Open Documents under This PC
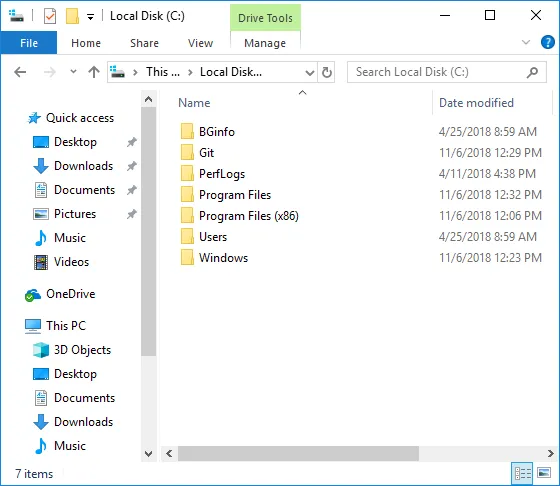This screenshot has width=560, height=486. [75, 398]
